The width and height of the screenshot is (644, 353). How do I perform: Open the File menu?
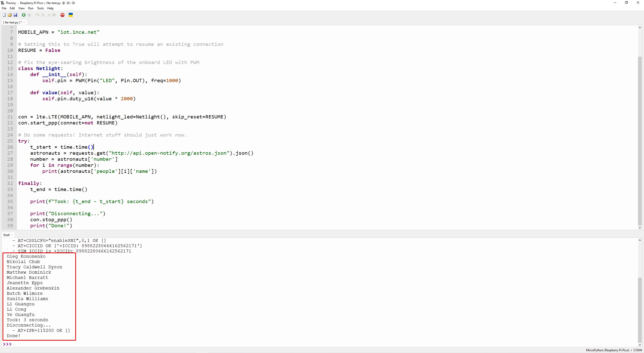[x=4, y=8]
